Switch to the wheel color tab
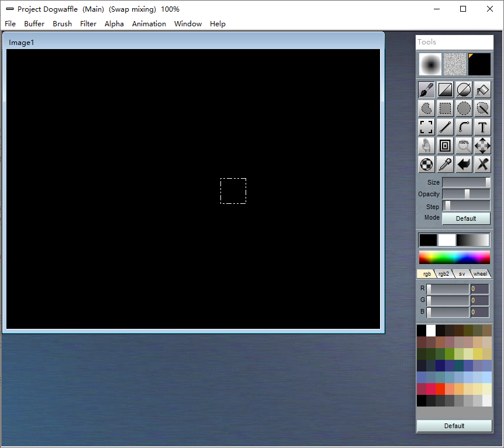The image size is (504, 448). click(480, 273)
